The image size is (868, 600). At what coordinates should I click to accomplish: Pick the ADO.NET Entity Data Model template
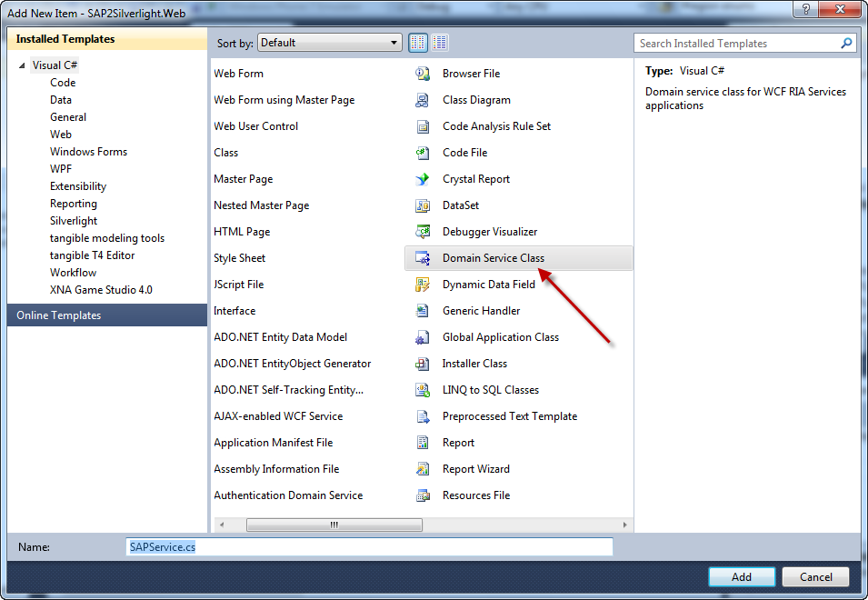281,337
